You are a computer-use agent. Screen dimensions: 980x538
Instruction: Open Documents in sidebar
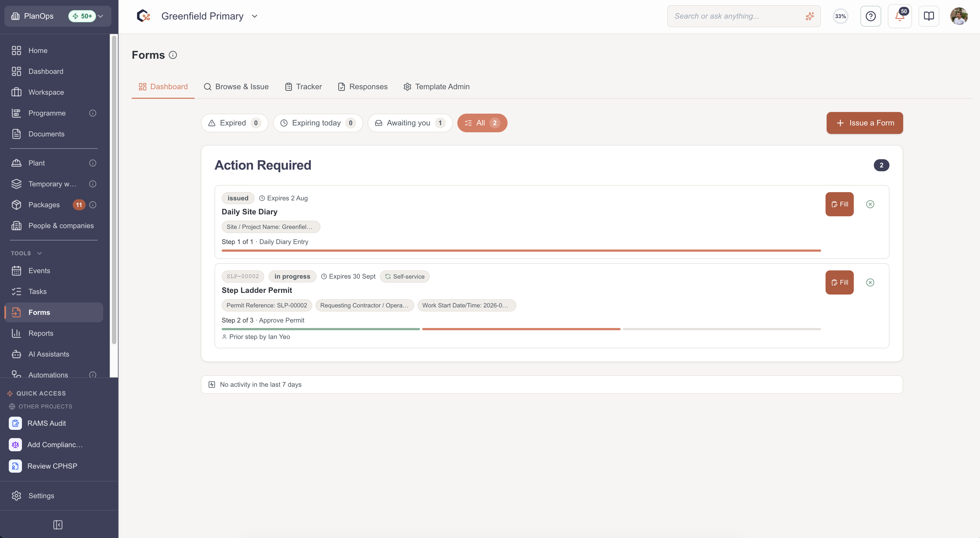coord(54,134)
